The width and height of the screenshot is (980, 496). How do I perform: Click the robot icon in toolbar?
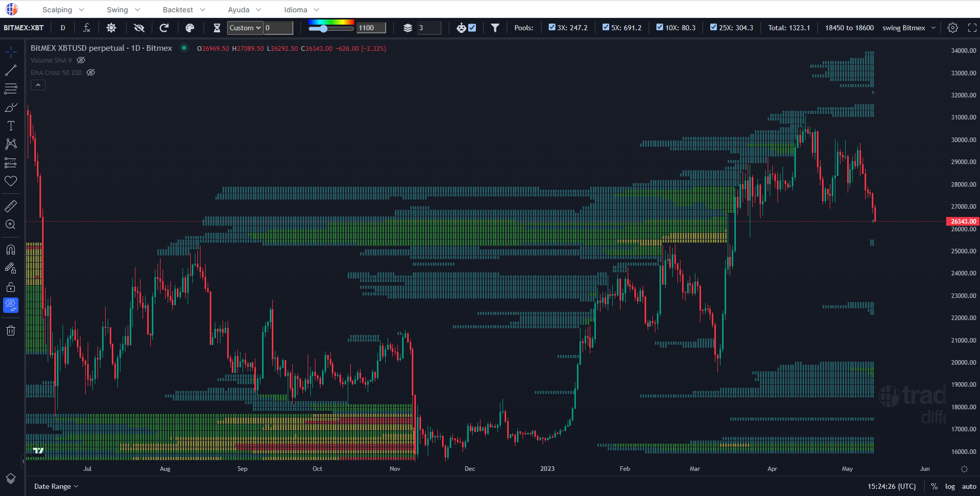point(461,28)
